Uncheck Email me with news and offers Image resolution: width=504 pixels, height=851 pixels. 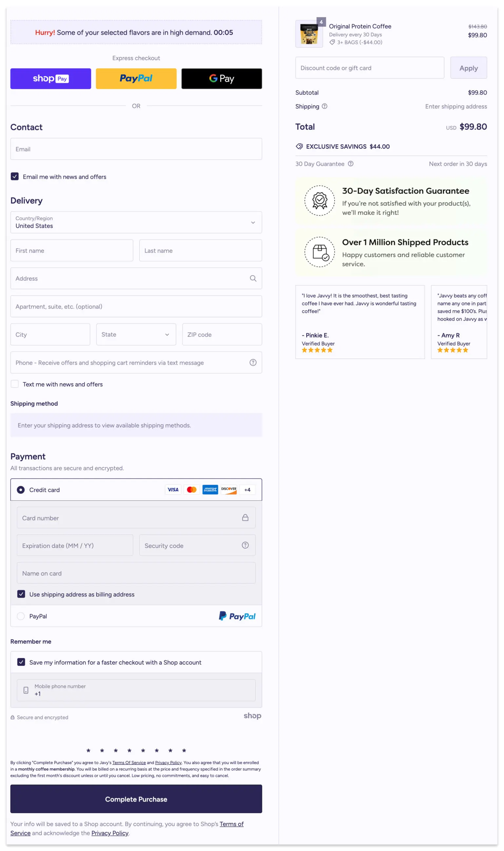pyautogui.click(x=15, y=177)
